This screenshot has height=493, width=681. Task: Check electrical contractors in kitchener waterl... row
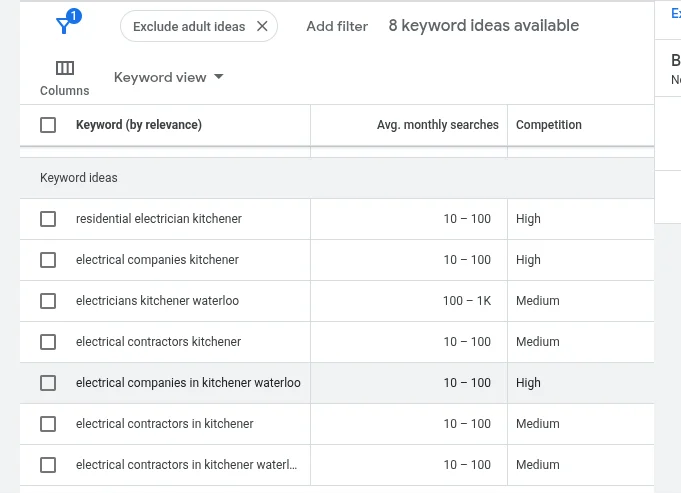(x=48, y=465)
